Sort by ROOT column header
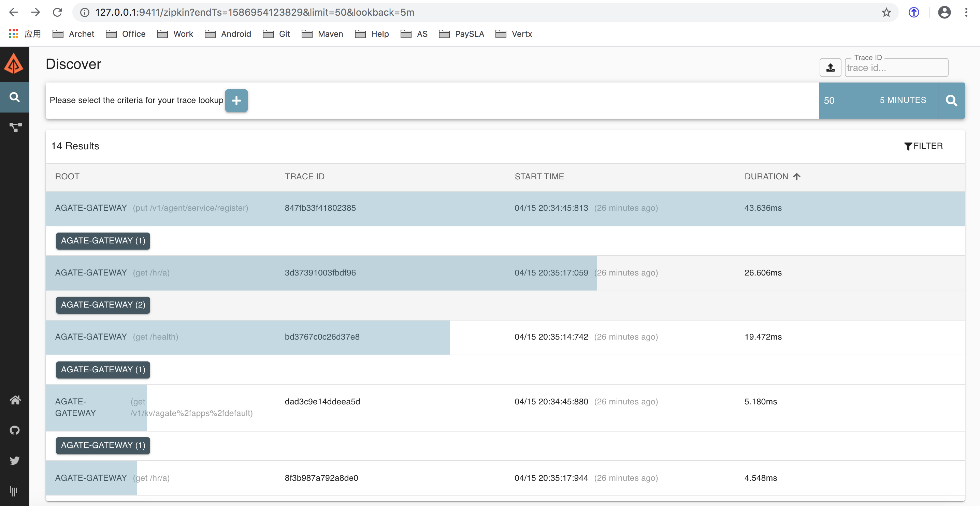The image size is (980, 506). click(x=67, y=176)
